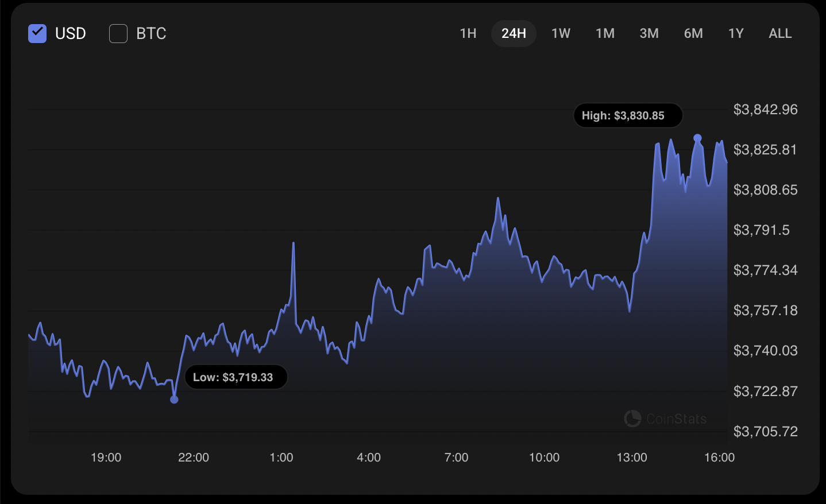
Task: Click the $3,842.96 price axis label
Action: (766, 109)
